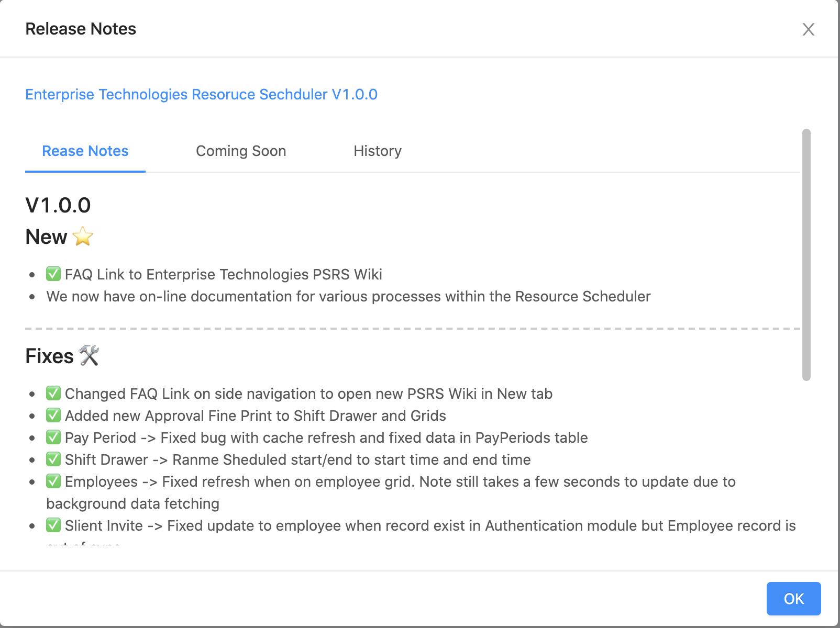This screenshot has height=628, width=840.
Task: Open the Enterprise Technologies Resource Scheduler V1.0.0 link
Action: [x=201, y=94]
